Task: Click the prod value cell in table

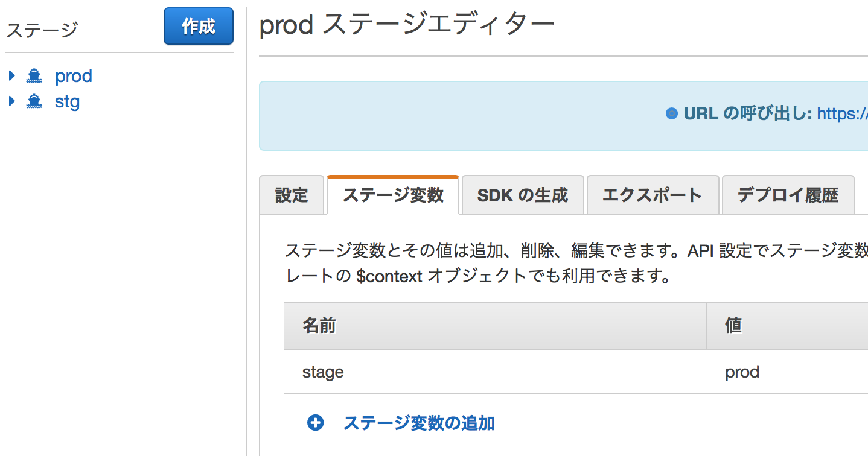Action: click(742, 372)
